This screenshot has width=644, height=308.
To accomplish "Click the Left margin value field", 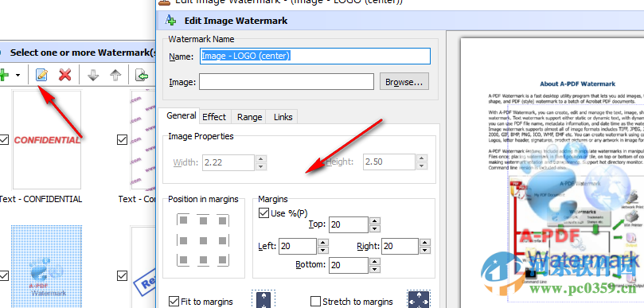I will tap(298, 246).
